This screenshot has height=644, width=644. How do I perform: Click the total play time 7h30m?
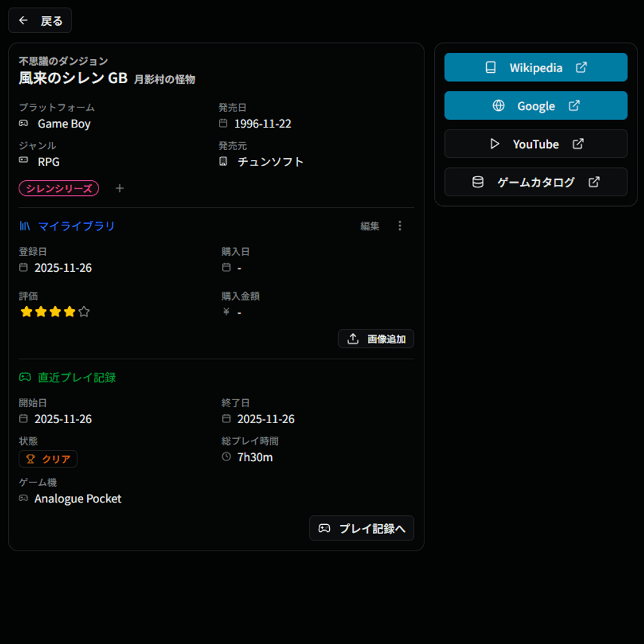click(x=255, y=457)
